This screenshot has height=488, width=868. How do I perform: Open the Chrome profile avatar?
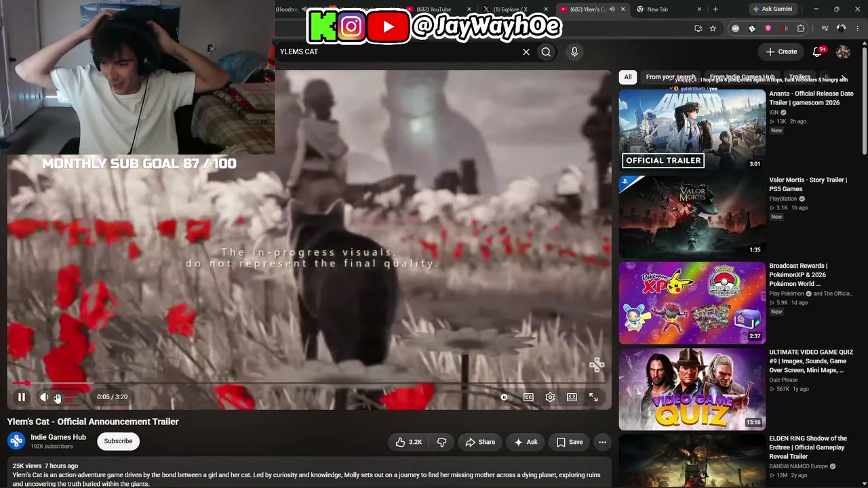coord(841,28)
